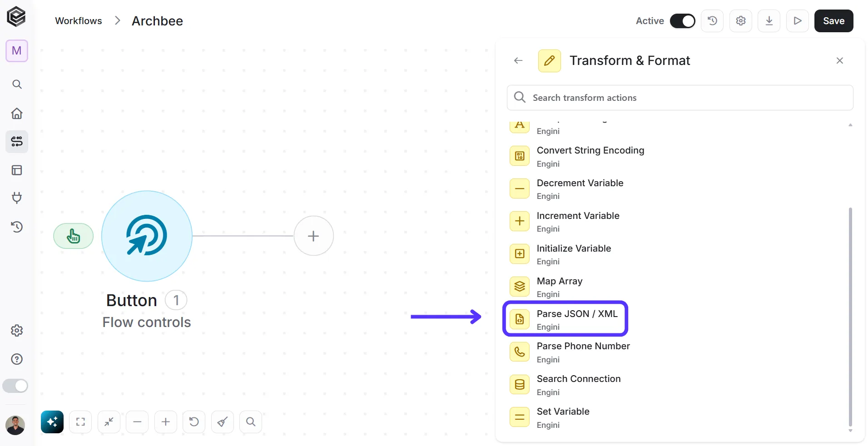Open the history icon in left sidebar
The height and width of the screenshot is (446, 868).
pyautogui.click(x=17, y=227)
